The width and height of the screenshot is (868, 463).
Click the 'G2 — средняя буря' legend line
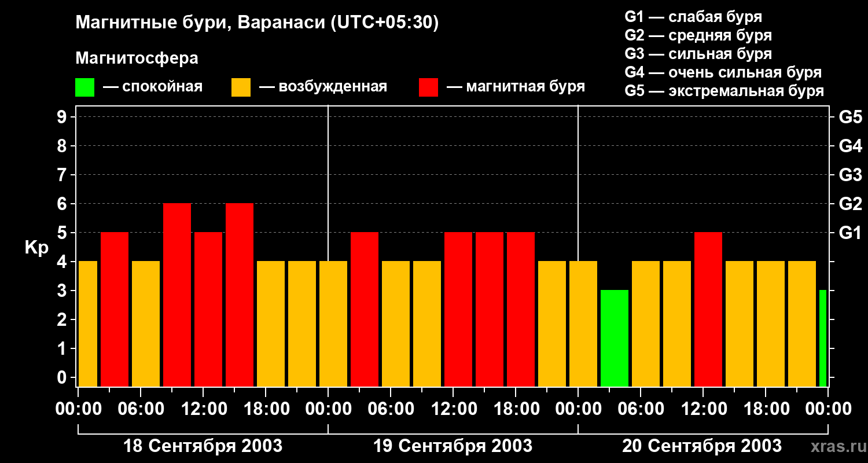coord(698,35)
